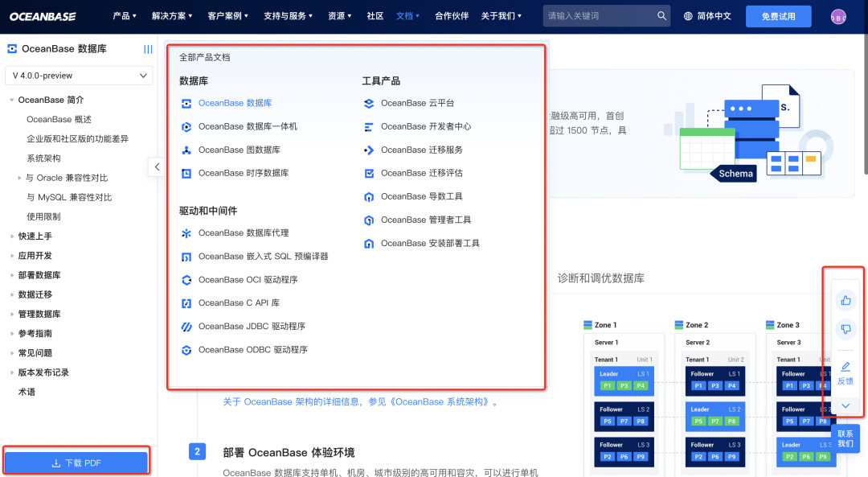This screenshot has width=868, height=477.
Task: Open the 客户案例 menu
Action: 228,16
